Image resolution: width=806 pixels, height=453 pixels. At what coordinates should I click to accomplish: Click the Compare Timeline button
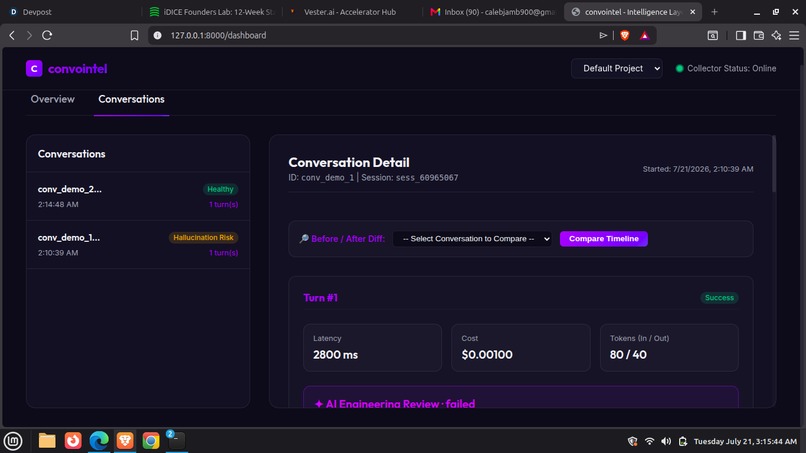[x=603, y=239]
